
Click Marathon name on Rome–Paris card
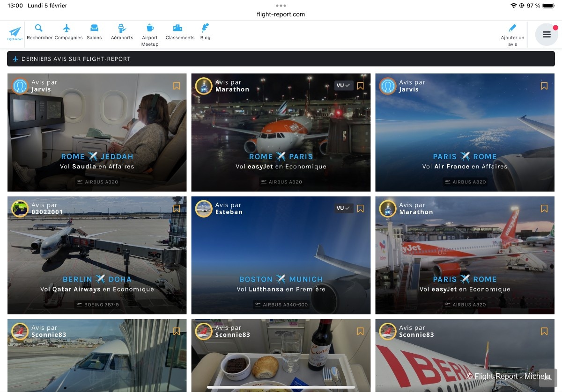coord(232,89)
